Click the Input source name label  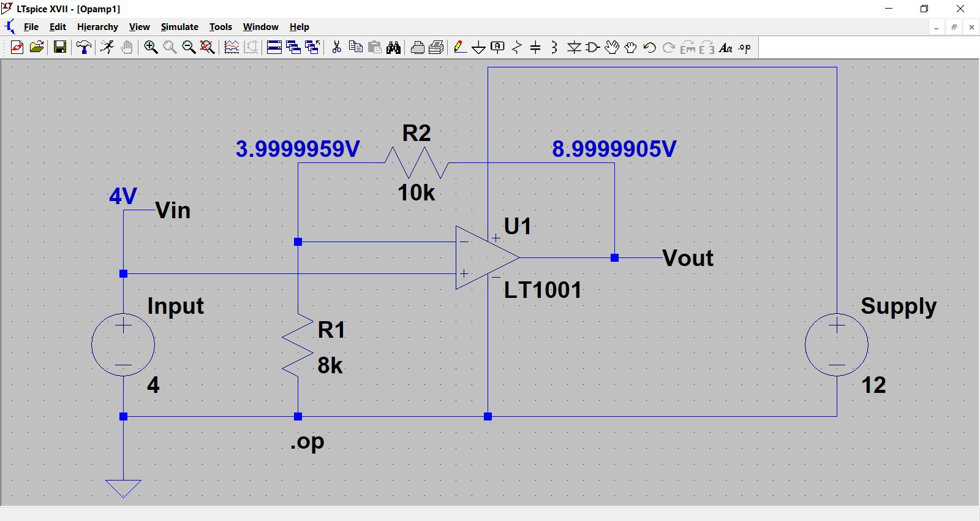pyautogui.click(x=175, y=306)
